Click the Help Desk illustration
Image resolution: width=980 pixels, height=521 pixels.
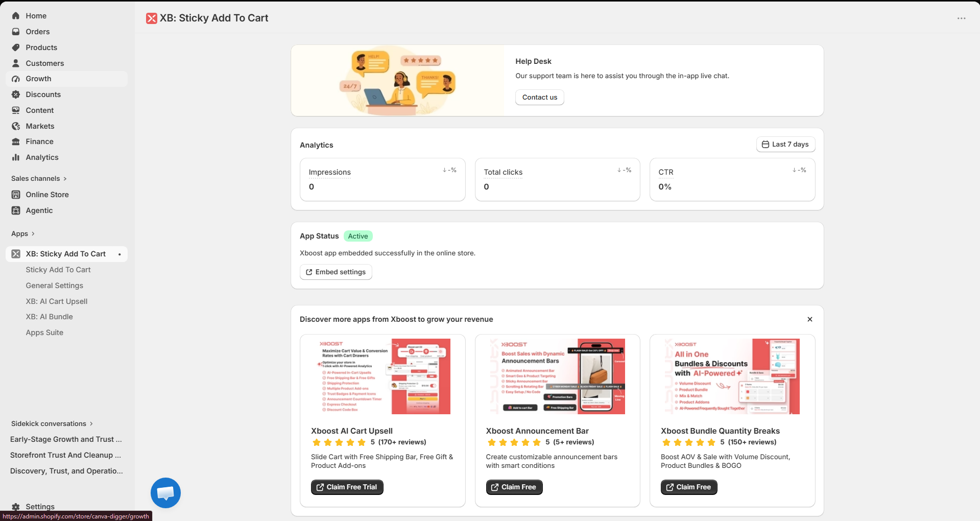397,80
